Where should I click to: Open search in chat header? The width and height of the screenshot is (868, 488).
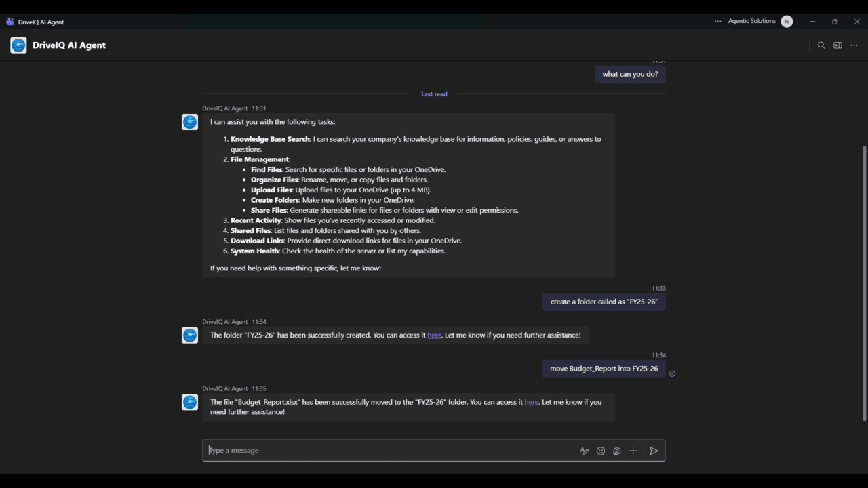click(821, 45)
